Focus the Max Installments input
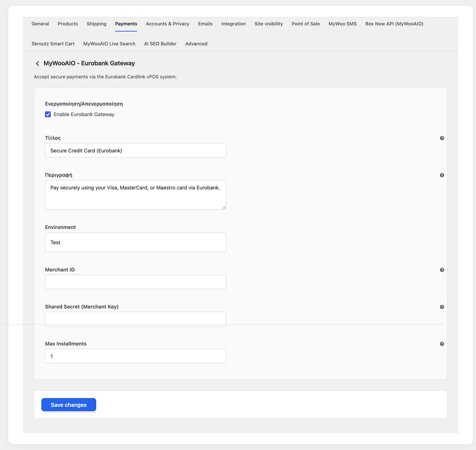 (x=135, y=356)
